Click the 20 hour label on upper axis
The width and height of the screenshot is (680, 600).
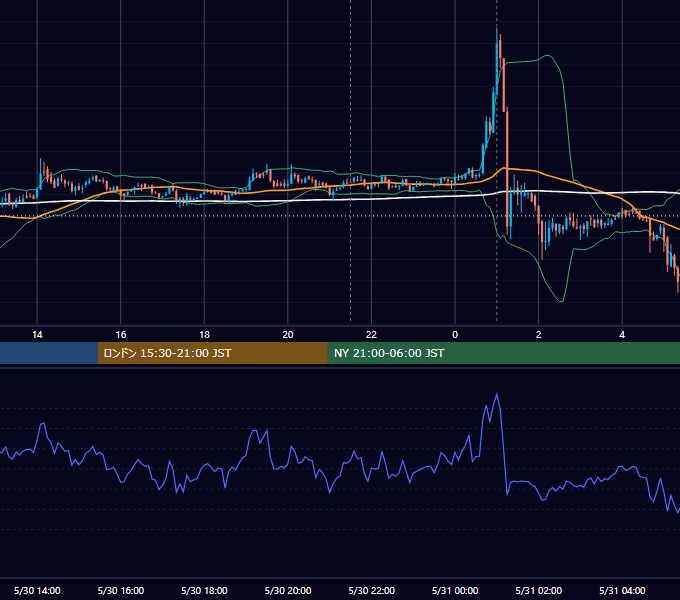288,335
